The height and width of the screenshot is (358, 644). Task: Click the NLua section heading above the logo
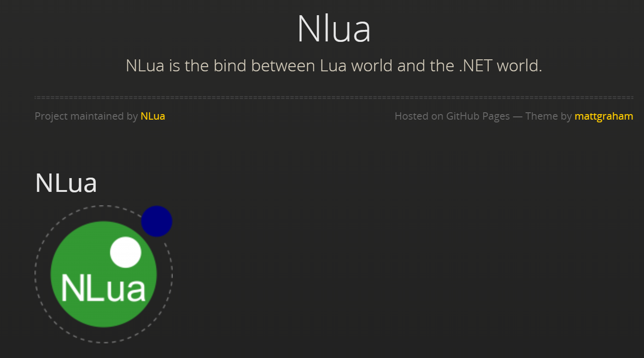[66, 183]
